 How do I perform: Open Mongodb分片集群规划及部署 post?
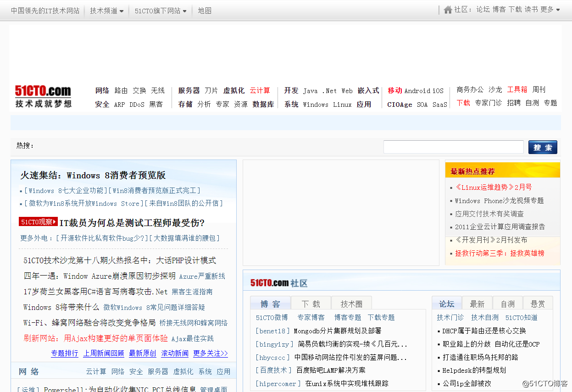(x=338, y=331)
